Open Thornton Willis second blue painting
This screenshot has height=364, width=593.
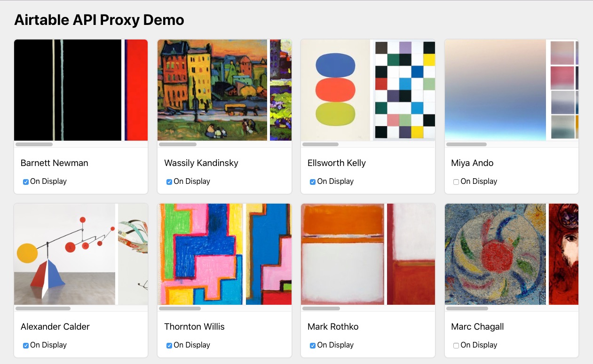(x=269, y=254)
